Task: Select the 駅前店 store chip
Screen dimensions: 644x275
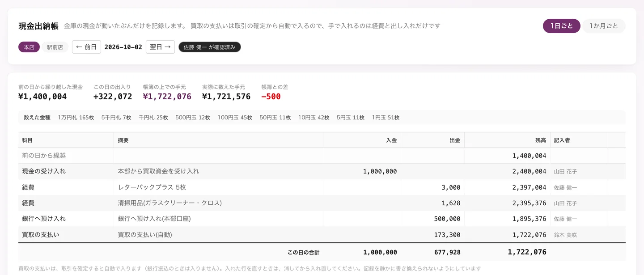Action: click(x=55, y=47)
